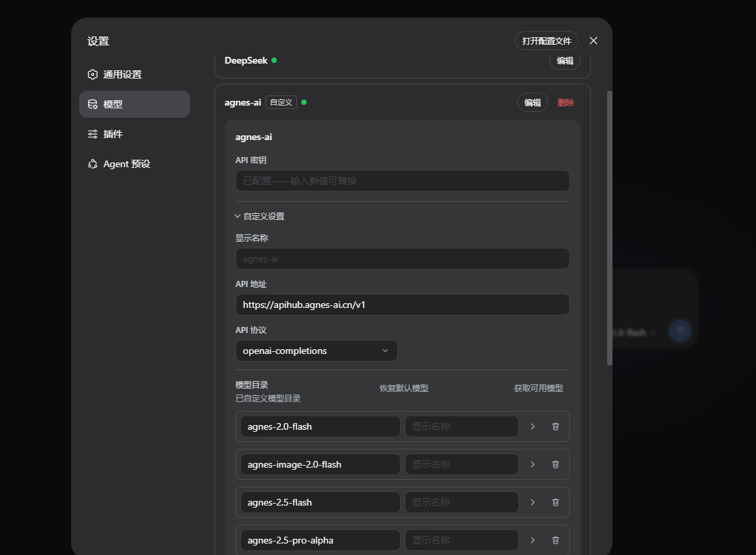Click the agnes-2.5-flash model ID field
The image size is (756, 555).
(320, 502)
